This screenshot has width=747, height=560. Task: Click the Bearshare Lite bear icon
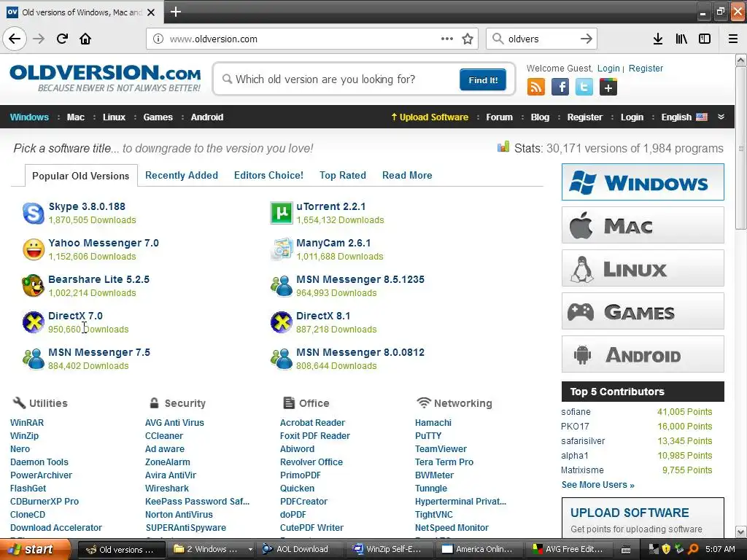point(34,286)
